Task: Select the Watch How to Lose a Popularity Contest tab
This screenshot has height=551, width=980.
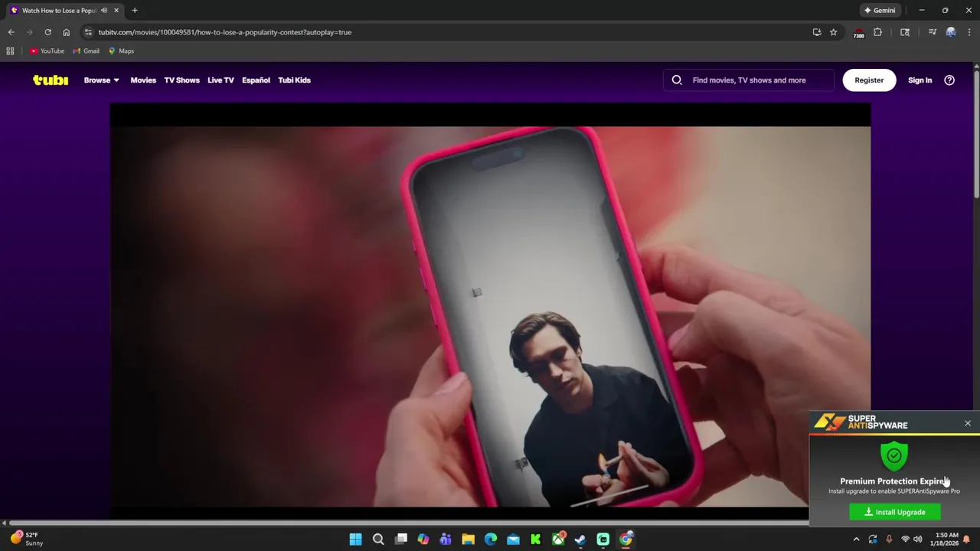Action: pos(58,10)
